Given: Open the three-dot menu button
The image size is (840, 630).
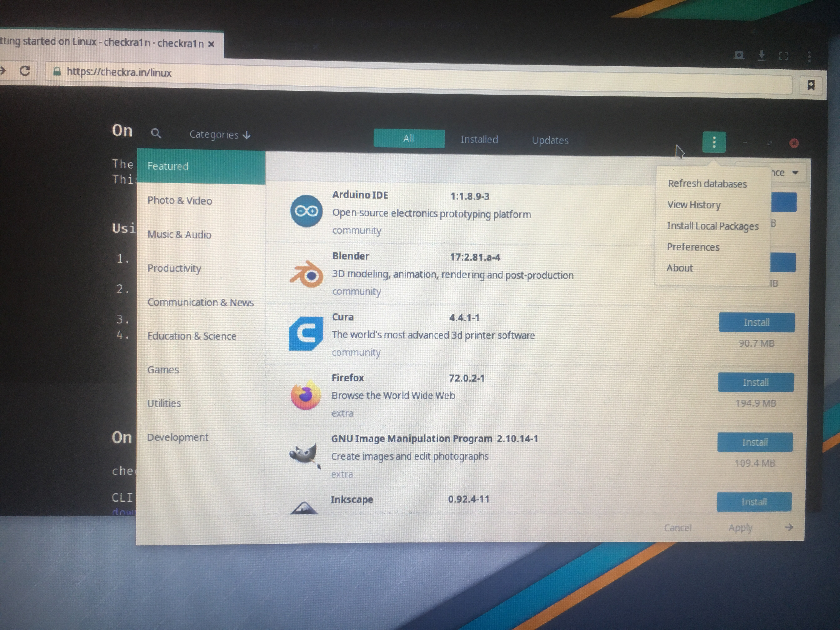Looking at the screenshot, I should click(714, 142).
